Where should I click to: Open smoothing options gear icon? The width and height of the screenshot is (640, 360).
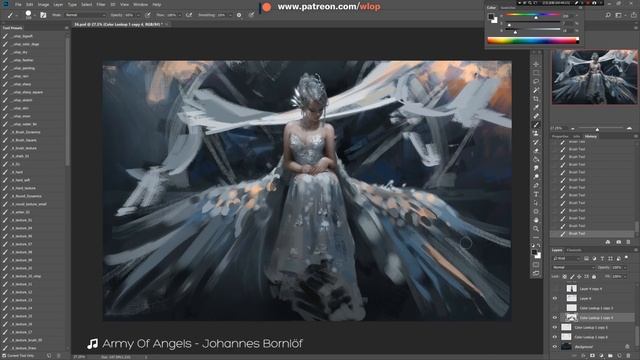[x=239, y=15]
